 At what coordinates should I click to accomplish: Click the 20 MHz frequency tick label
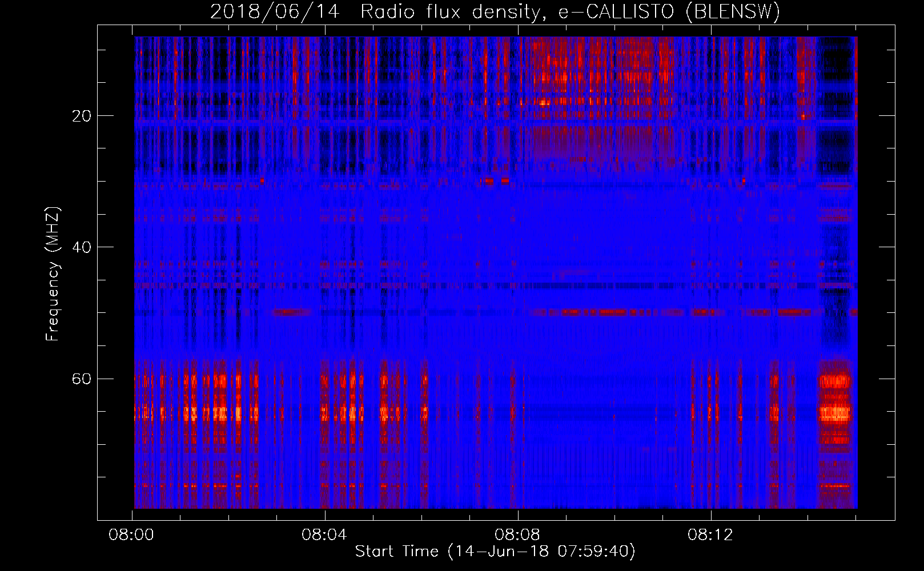[x=82, y=116]
